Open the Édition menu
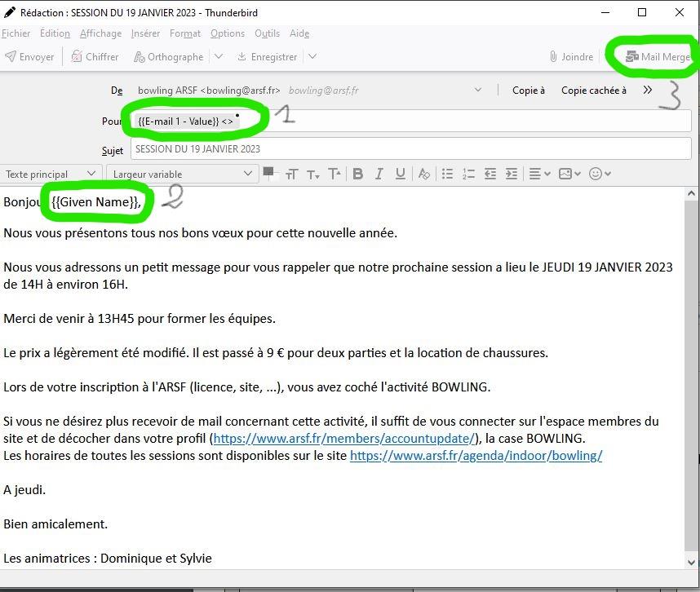 point(55,33)
